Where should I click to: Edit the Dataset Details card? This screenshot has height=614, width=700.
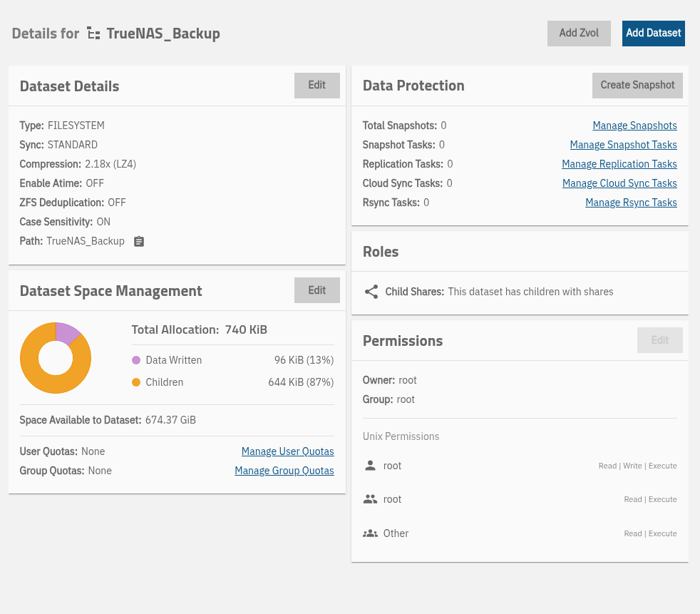[316, 86]
